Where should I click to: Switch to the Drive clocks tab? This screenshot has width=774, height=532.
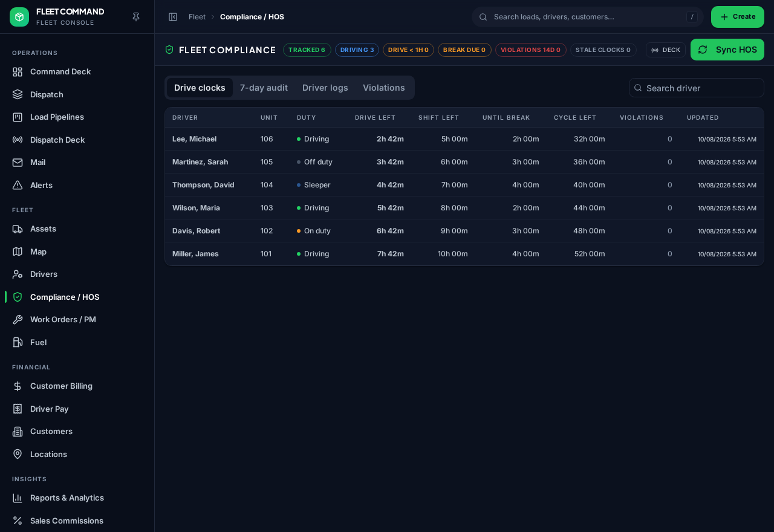200,88
